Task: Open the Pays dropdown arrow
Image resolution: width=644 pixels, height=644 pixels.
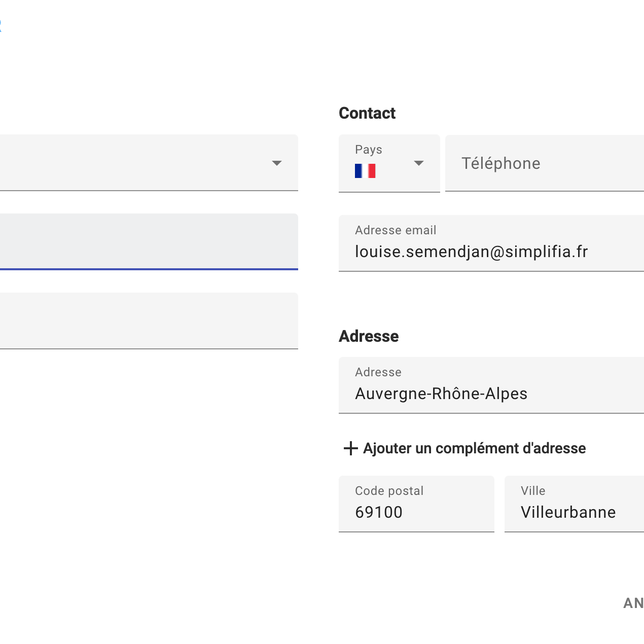Action: click(x=418, y=163)
